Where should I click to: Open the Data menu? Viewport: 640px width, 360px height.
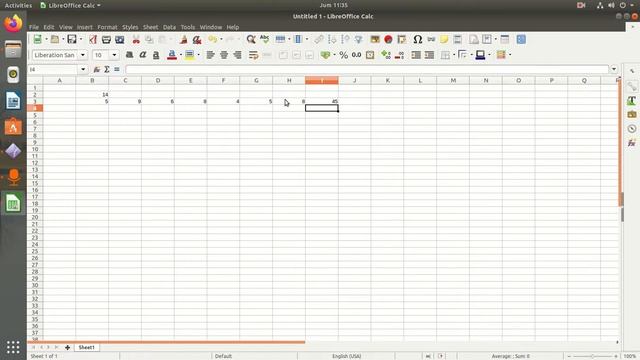click(169, 27)
